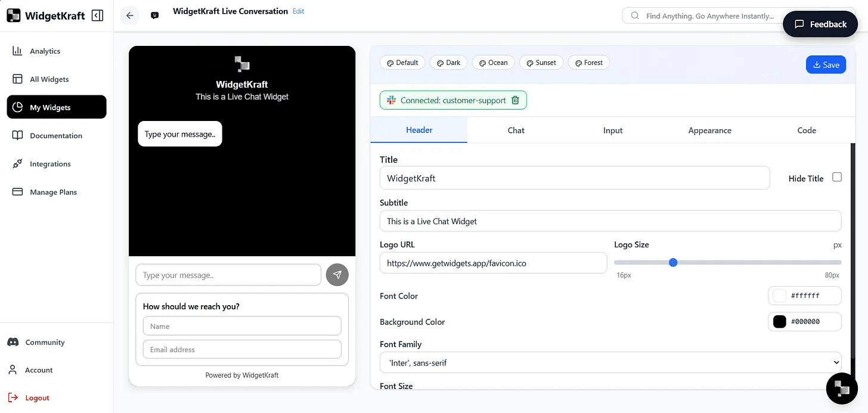
Task: Go back using the arrow above the preview
Action: [x=129, y=15]
